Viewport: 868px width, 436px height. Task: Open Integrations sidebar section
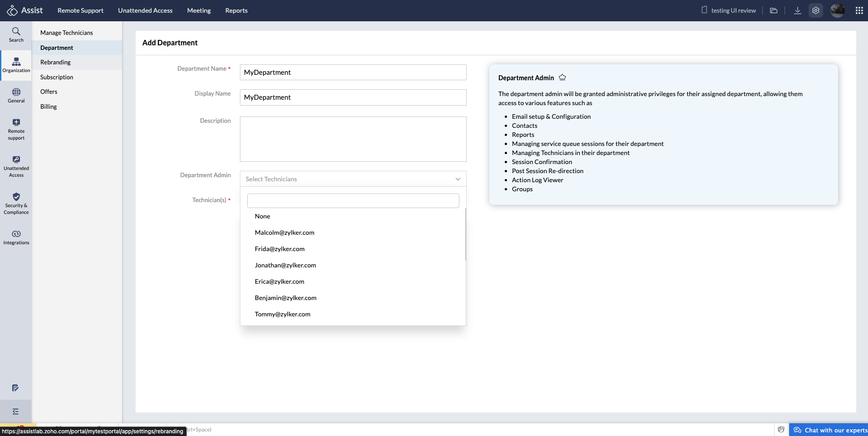[16, 237]
